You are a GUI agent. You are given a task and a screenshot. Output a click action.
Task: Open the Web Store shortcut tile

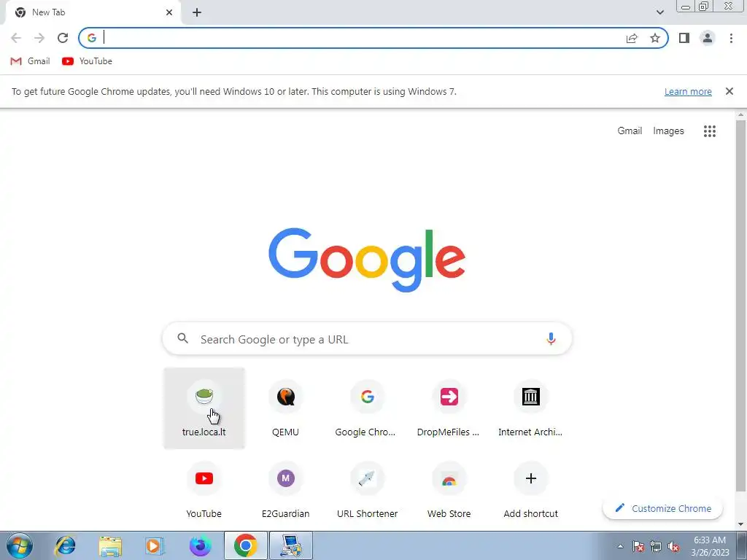pyautogui.click(x=449, y=489)
